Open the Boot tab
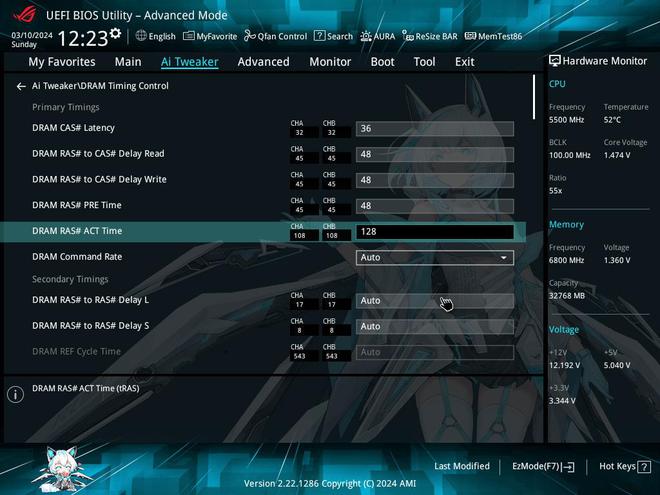This screenshot has height=495, width=660. [382, 62]
